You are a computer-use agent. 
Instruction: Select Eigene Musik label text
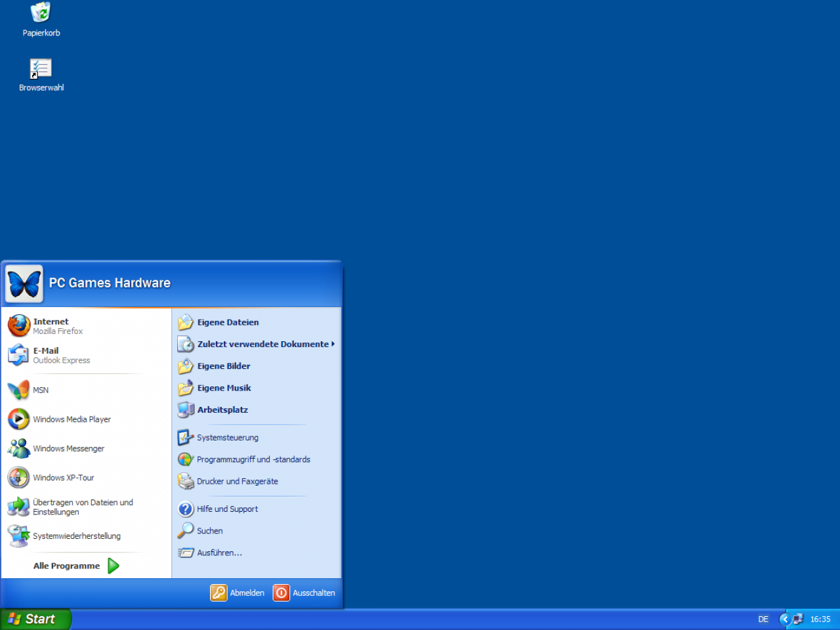click(x=224, y=388)
